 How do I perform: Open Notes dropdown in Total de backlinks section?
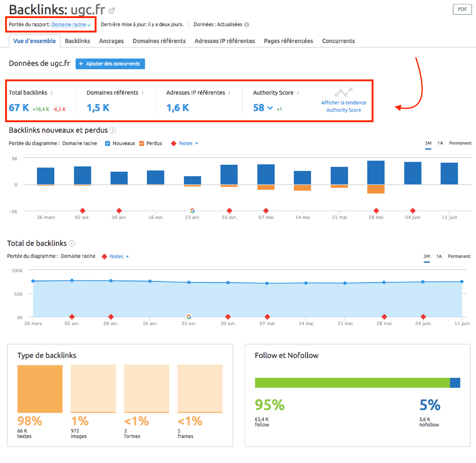(119, 257)
